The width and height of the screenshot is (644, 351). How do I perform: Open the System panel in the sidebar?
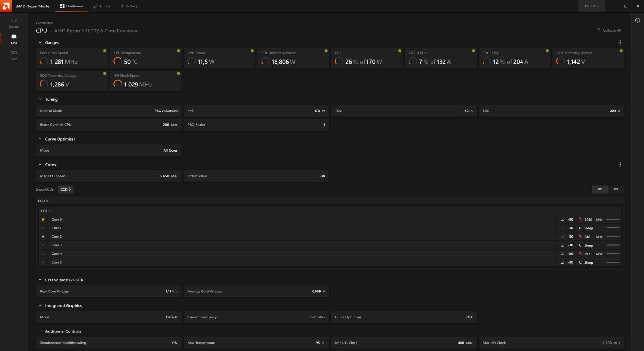[14, 23]
